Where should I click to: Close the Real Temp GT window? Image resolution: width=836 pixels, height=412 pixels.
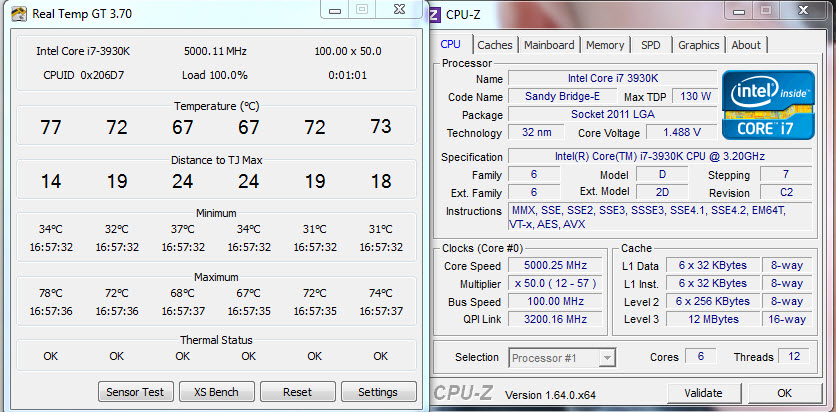(399, 10)
